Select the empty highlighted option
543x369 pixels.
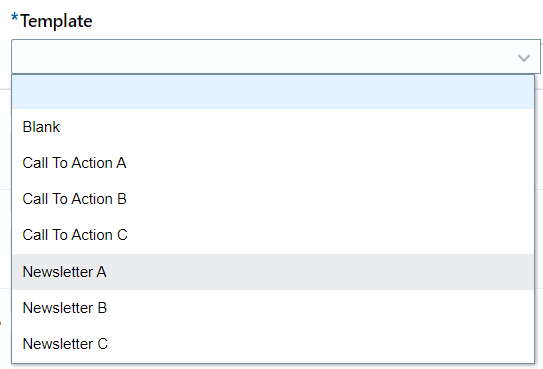tap(273, 92)
